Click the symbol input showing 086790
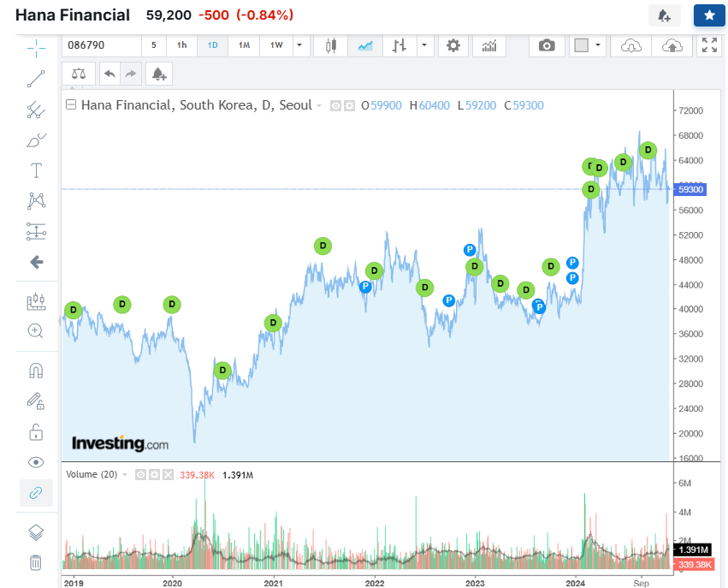Image resolution: width=728 pixels, height=588 pixels. [x=101, y=45]
